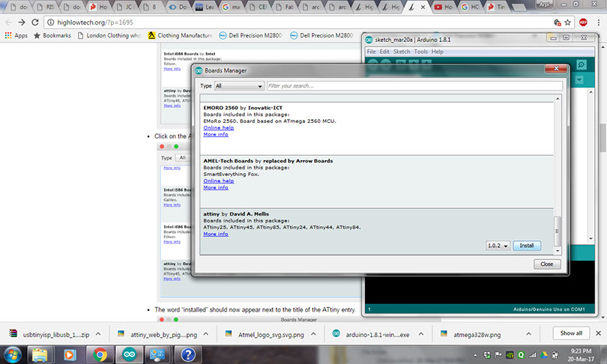Expand options for Atmel_logo_svg download
The width and height of the screenshot is (607, 364).
coord(313,334)
